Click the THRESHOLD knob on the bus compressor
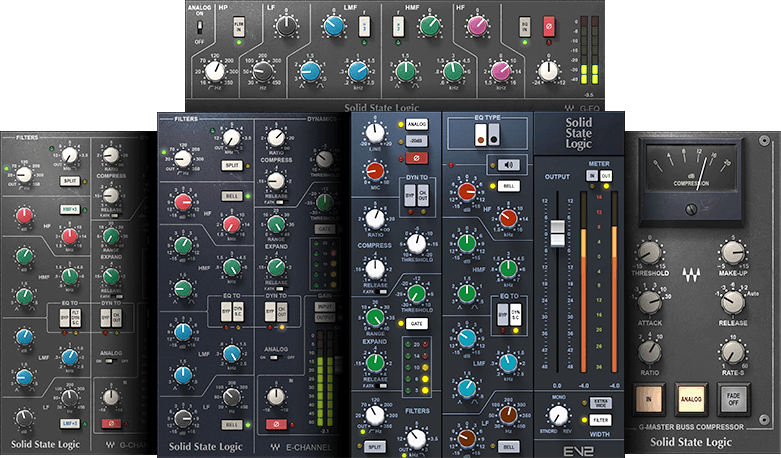This screenshot has height=458, width=781. tap(648, 254)
